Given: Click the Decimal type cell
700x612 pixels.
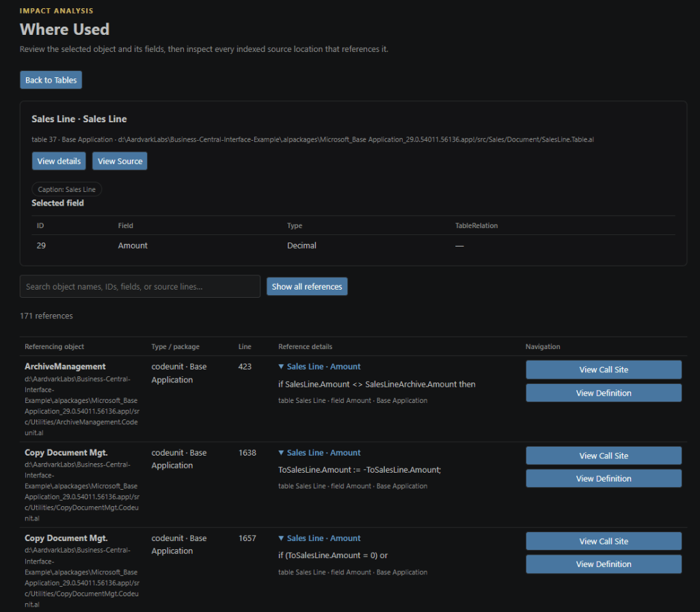Looking at the screenshot, I should [301, 245].
